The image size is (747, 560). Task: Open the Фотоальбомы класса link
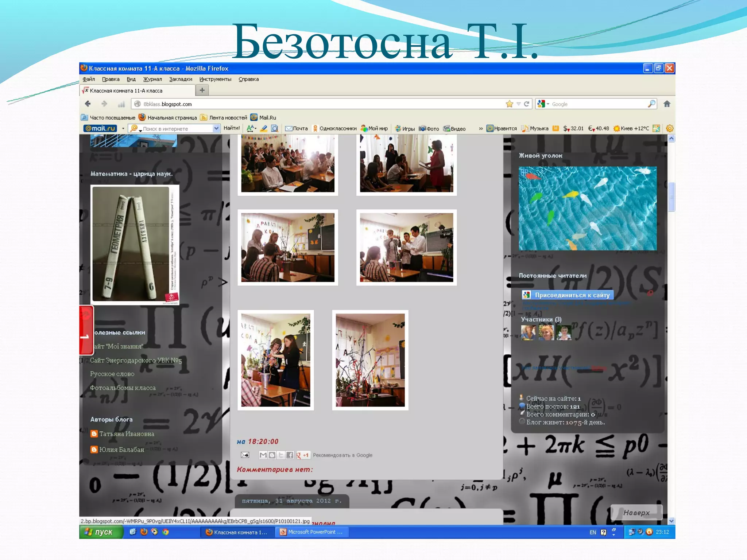pyautogui.click(x=123, y=388)
